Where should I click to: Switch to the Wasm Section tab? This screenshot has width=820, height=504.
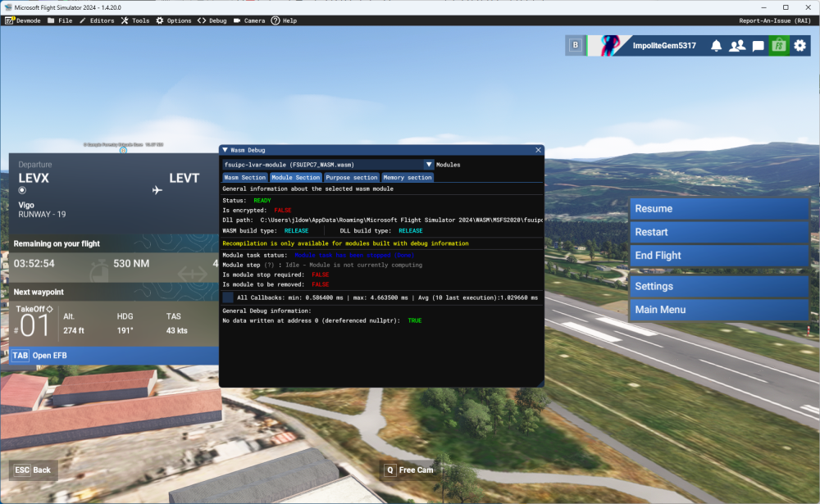tap(245, 177)
